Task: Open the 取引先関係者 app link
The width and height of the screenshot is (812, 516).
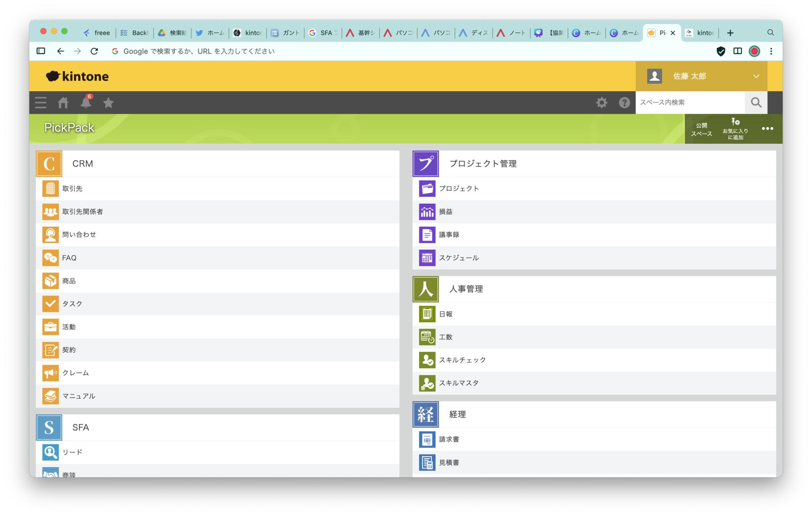Action: coord(82,212)
